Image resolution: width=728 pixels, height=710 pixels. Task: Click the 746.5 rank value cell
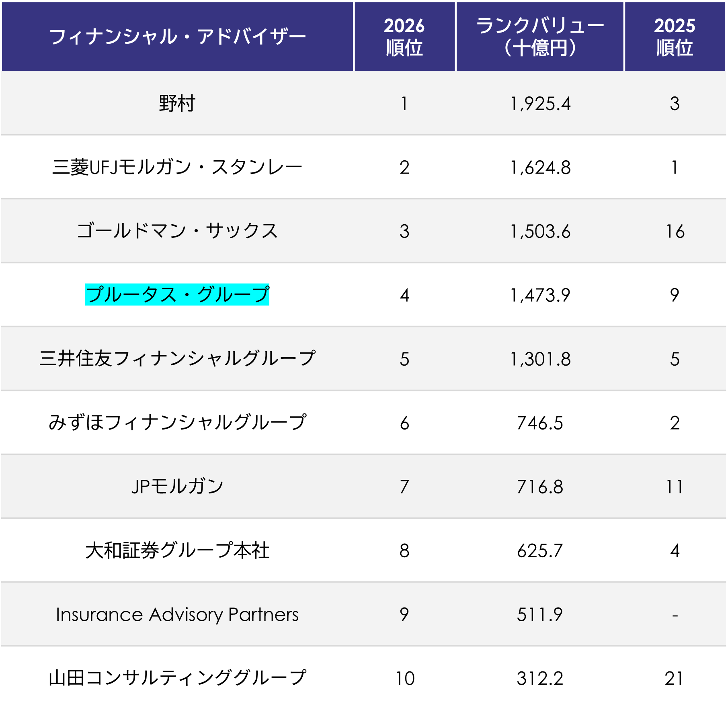(x=540, y=423)
